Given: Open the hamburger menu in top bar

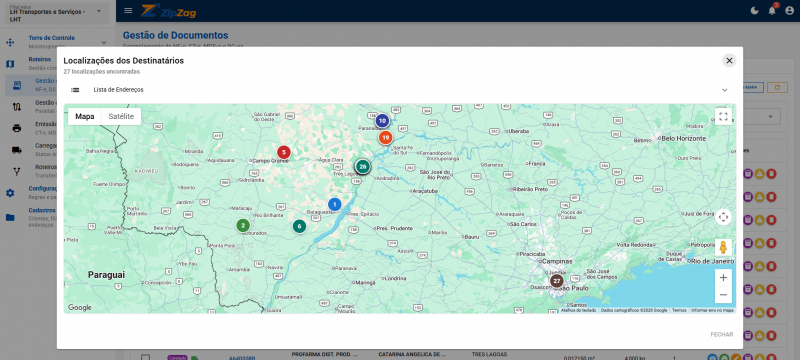Looking at the screenshot, I should [128, 11].
